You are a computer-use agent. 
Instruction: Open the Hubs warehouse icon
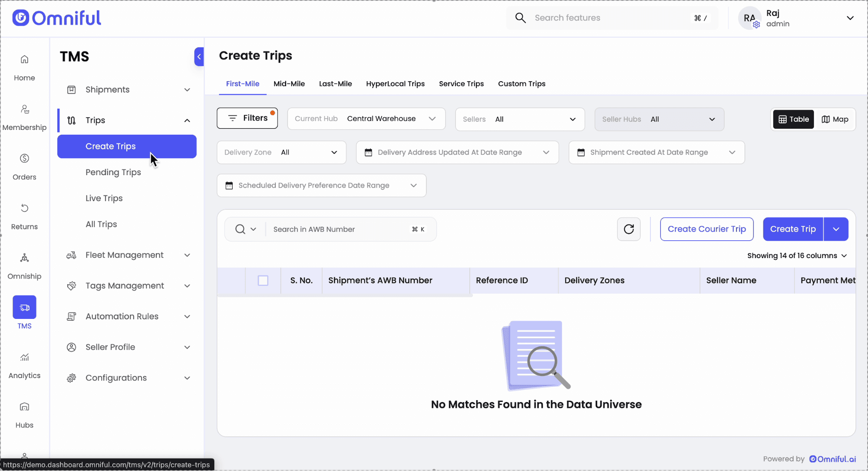pyautogui.click(x=24, y=407)
